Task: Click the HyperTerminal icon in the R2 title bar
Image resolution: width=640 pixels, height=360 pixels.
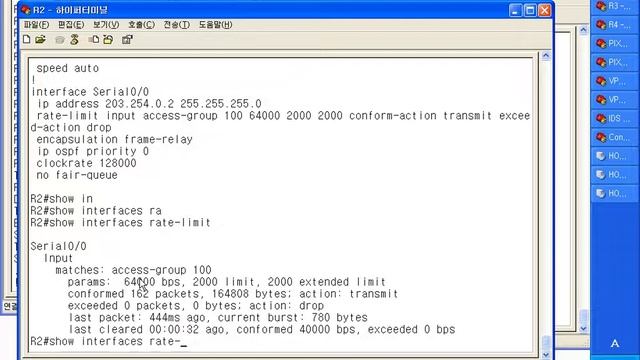Action: coord(26,9)
